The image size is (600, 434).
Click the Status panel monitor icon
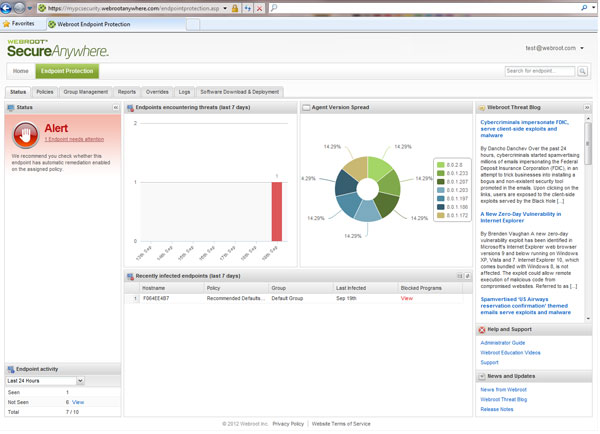[x=11, y=108]
